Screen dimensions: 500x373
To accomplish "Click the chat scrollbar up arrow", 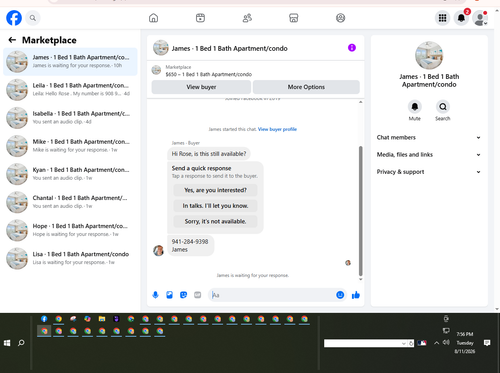I will [x=360, y=102].
